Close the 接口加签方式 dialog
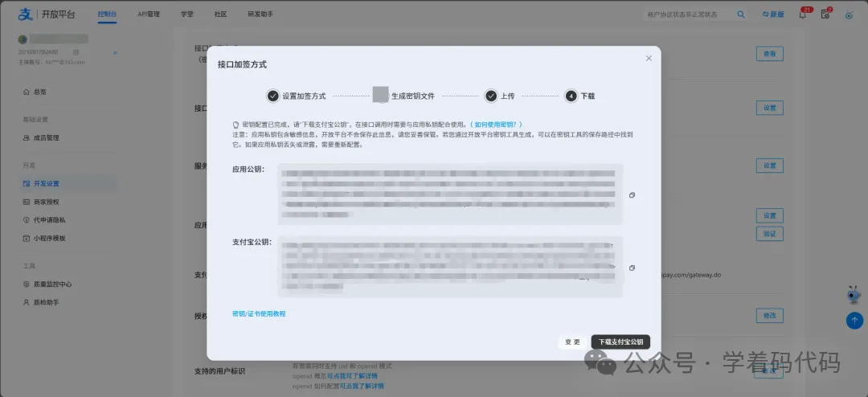868x397 pixels. [649, 58]
